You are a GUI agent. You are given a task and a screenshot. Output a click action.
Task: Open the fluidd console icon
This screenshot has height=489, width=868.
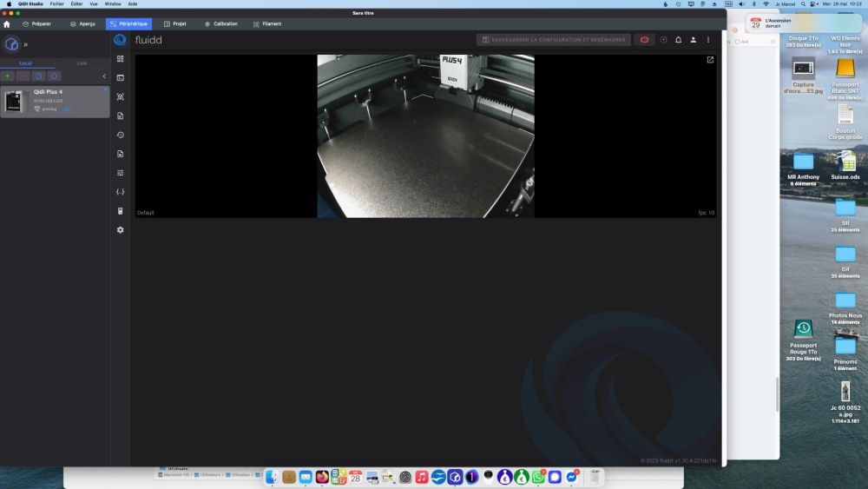pos(120,78)
